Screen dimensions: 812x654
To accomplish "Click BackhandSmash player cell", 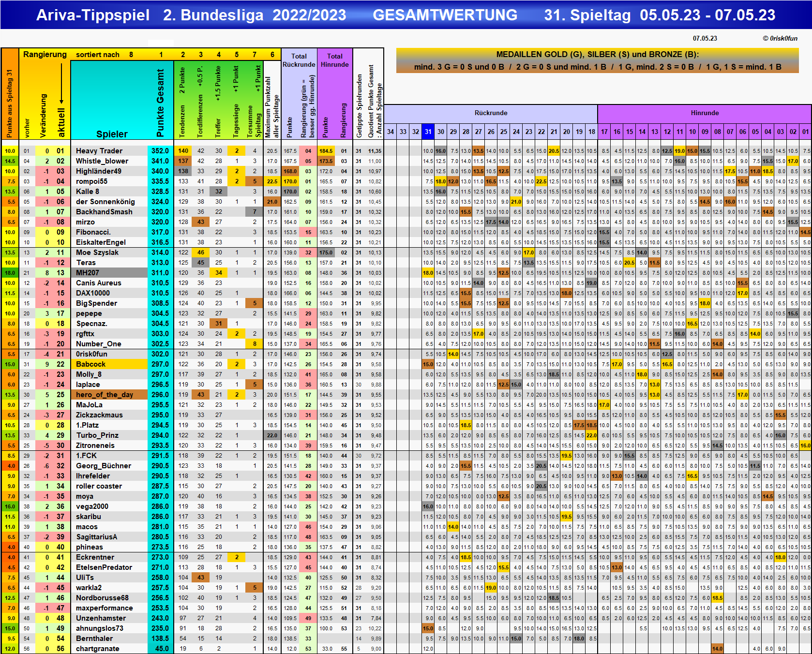I will tap(109, 212).
